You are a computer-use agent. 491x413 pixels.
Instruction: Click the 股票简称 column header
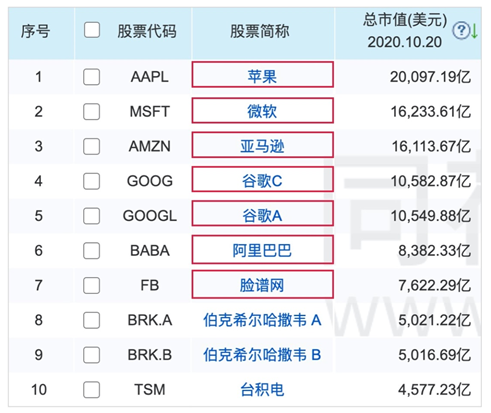(260, 31)
